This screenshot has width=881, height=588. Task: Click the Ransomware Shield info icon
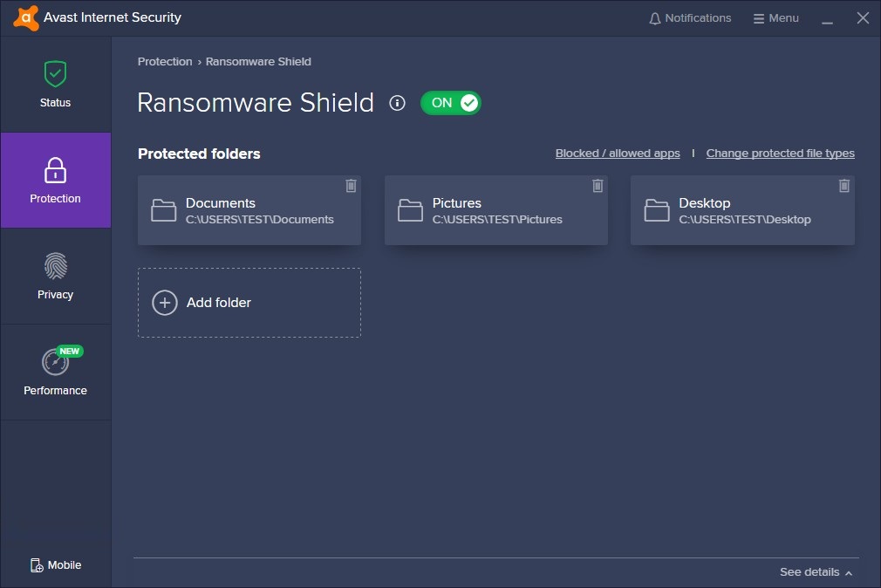[397, 103]
